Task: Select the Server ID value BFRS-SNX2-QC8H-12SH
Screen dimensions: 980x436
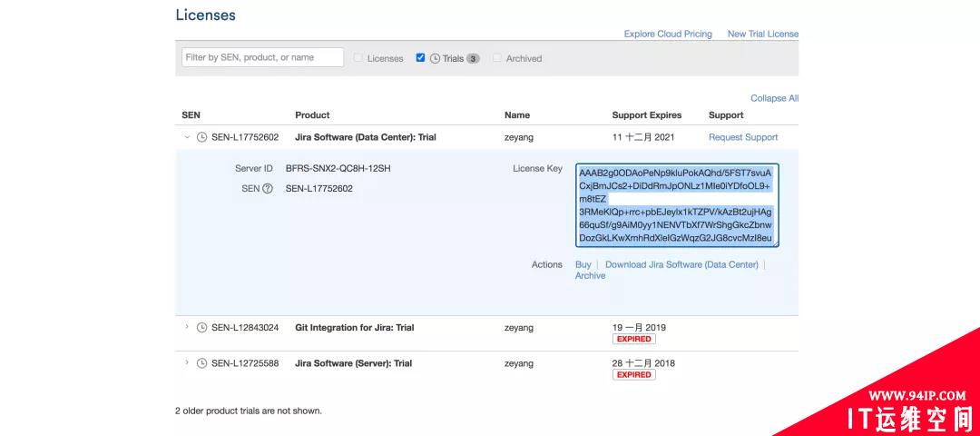Action: [x=338, y=168]
